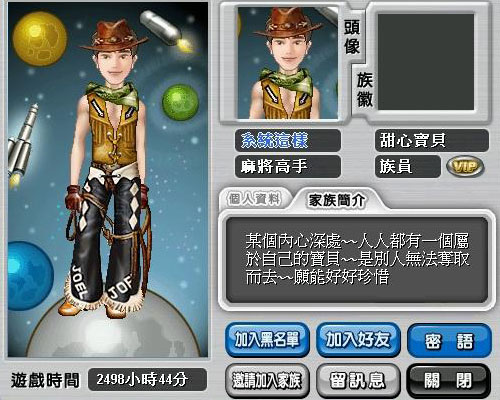The image size is (500, 400).
Task: Select the 族徽 family emblem side tab
Action: coord(364,89)
